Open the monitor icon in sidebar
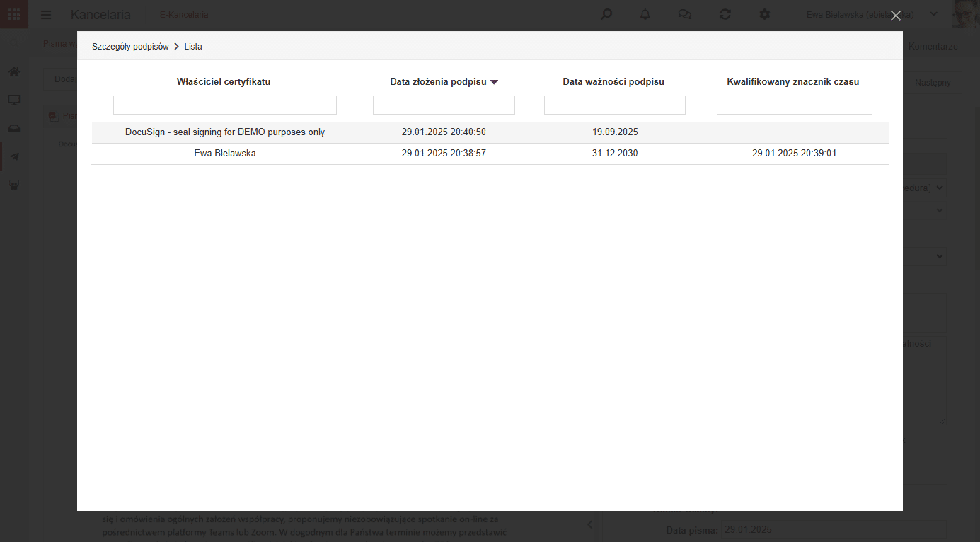 pos(14,100)
